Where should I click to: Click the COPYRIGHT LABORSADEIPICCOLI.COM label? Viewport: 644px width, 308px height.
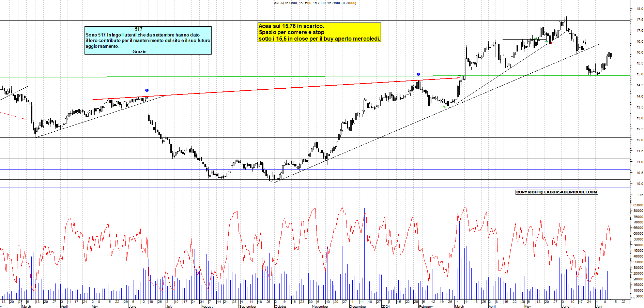click(x=557, y=192)
